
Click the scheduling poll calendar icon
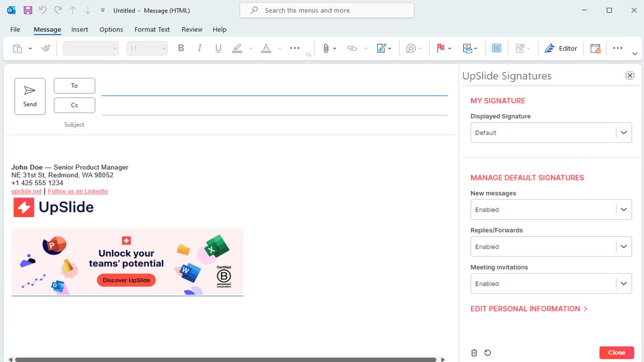pyautogui.click(x=595, y=48)
